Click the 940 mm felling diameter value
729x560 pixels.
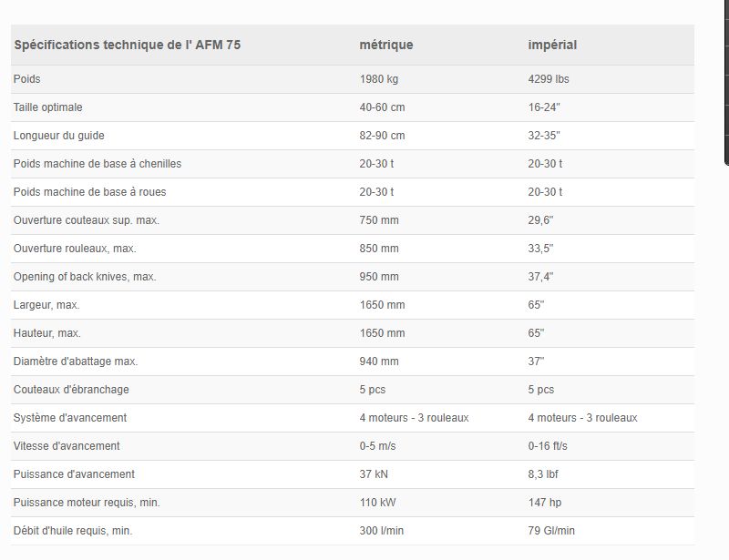pos(380,361)
